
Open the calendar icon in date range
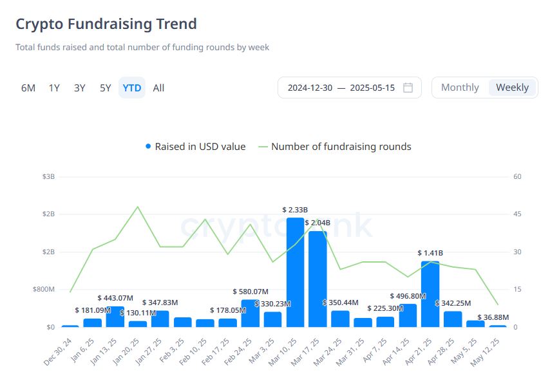pyautogui.click(x=408, y=88)
